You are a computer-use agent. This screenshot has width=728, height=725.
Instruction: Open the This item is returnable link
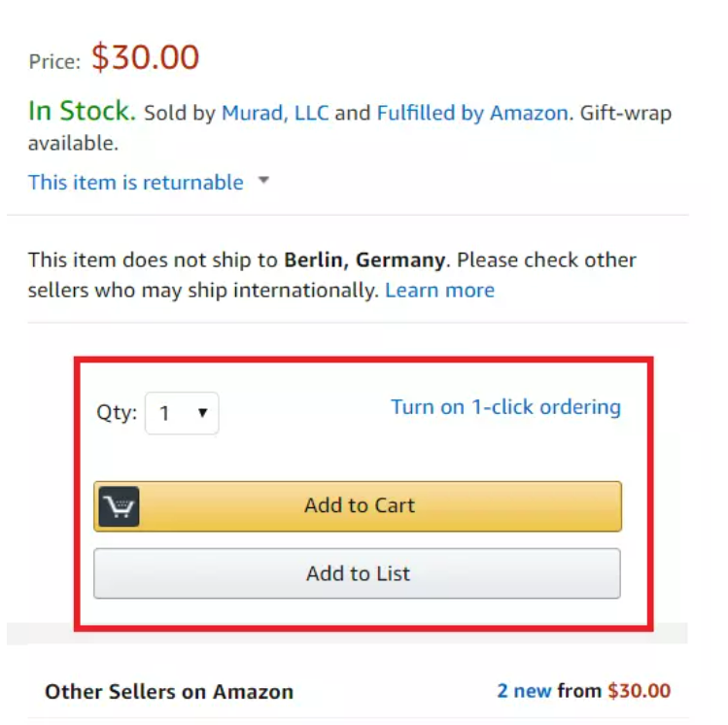click(x=135, y=183)
